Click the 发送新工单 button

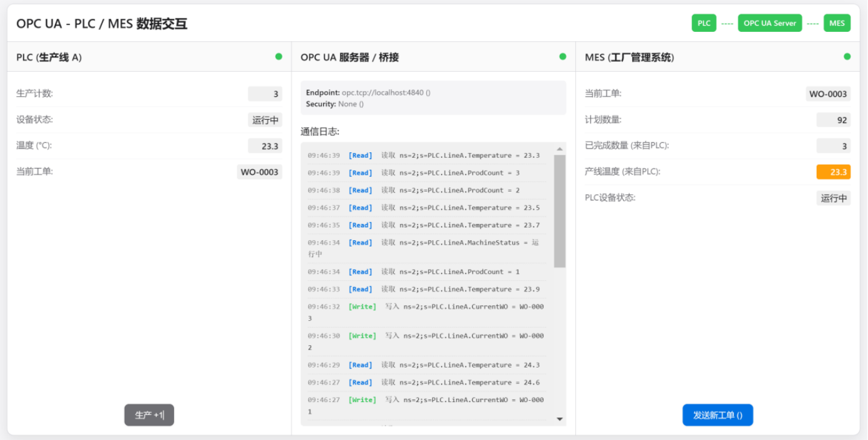point(718,415)
